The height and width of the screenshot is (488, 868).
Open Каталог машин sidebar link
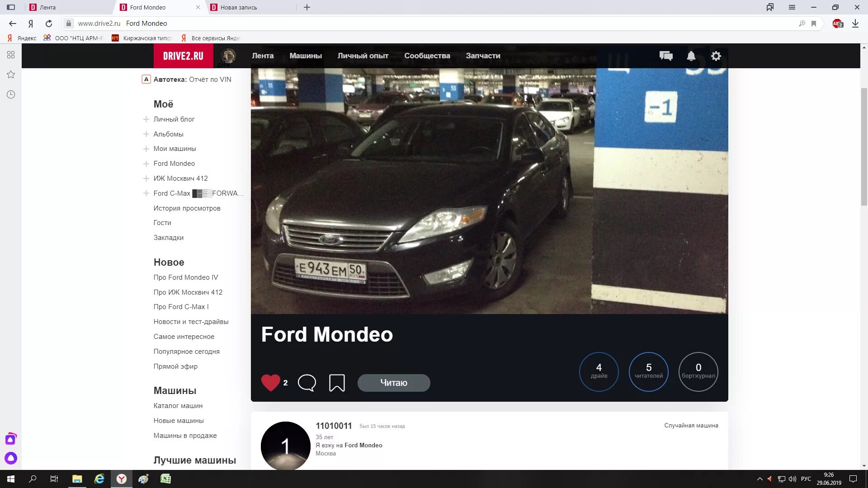[x=178, y=406]
